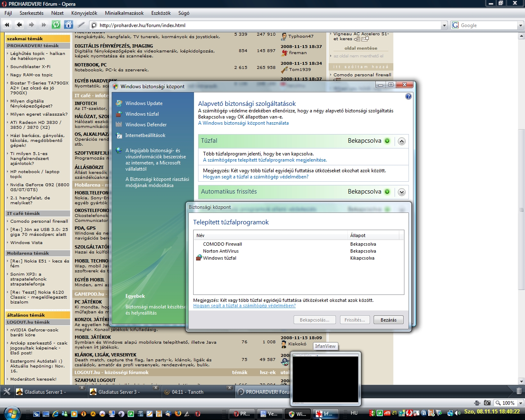The image size is (525, 420).
Task: Open the help icon in Security Center
Action: (x=408, y=96)
